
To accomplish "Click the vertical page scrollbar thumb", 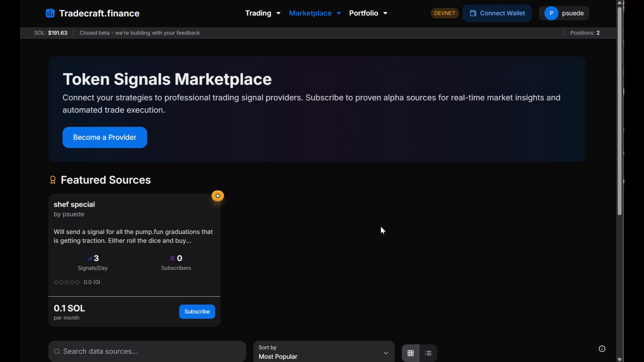I will click(x=620, y=111).
